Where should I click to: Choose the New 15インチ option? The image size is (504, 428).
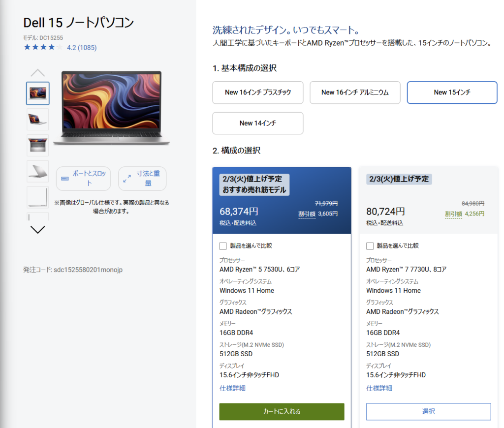pos(452,92)
